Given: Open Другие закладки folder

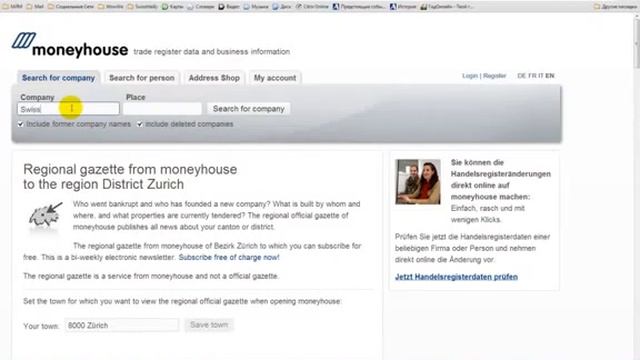Looking at the screenshot, I should click(616, 7).
